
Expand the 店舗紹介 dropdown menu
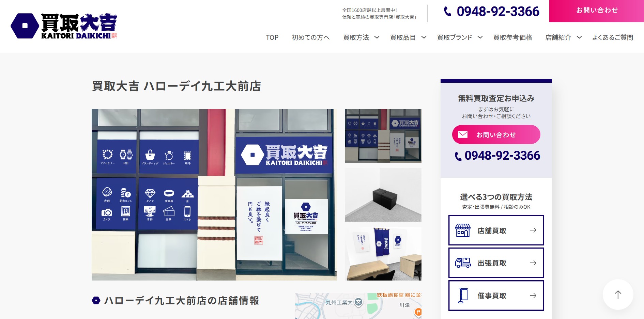click(579, 37)
